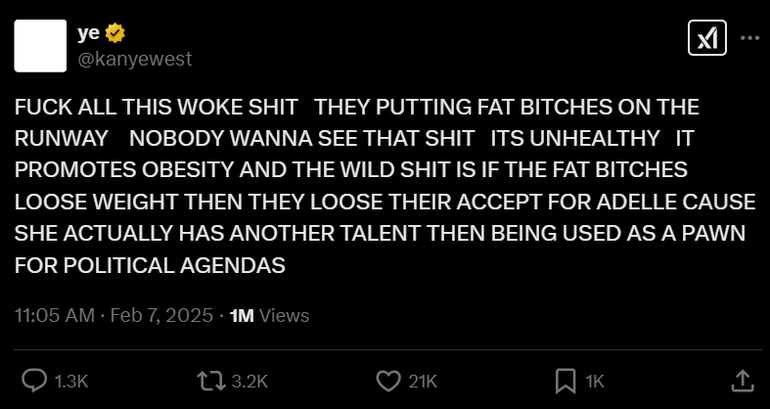770x409 pixels.
Task: Open the share upload arrow icon
Action: [x=742, y=381]
